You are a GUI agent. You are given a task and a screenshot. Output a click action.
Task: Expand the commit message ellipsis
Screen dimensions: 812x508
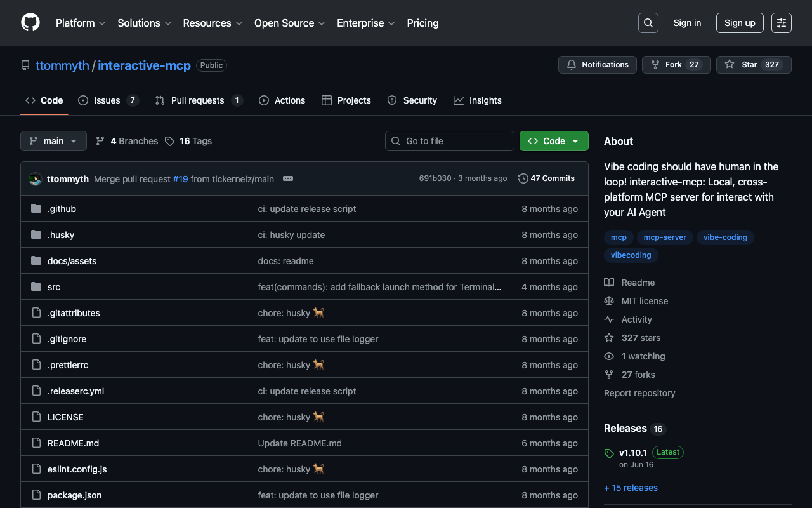coord(288,178)
